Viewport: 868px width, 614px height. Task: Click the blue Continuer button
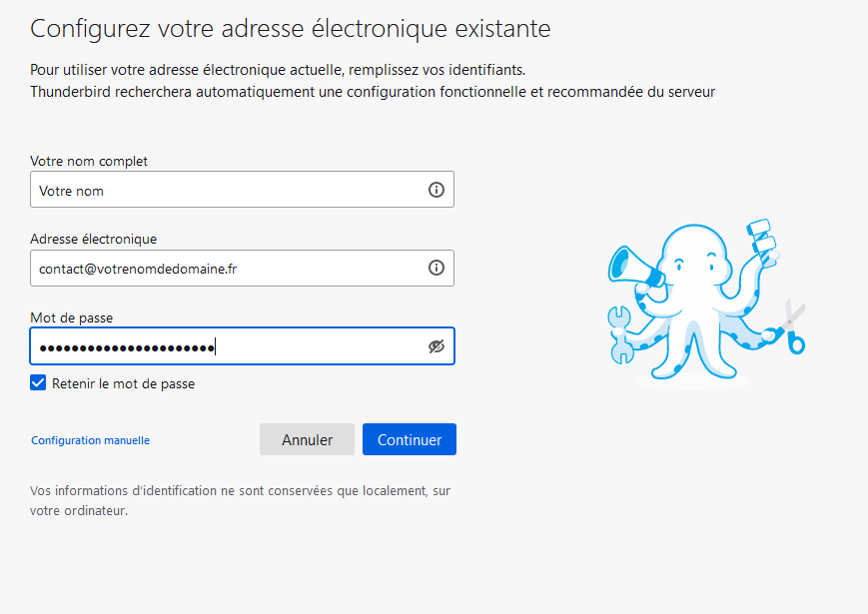[410, 439]
